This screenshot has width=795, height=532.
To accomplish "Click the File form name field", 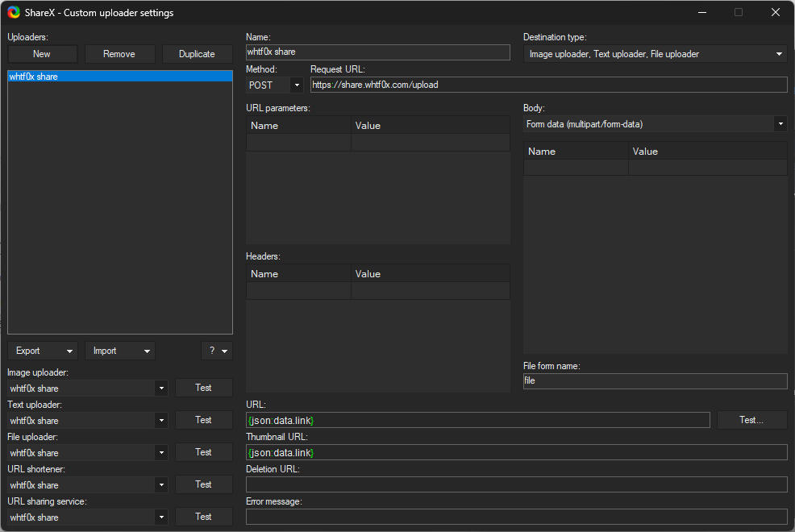I will pyautogui.click(x=655, y=381).
